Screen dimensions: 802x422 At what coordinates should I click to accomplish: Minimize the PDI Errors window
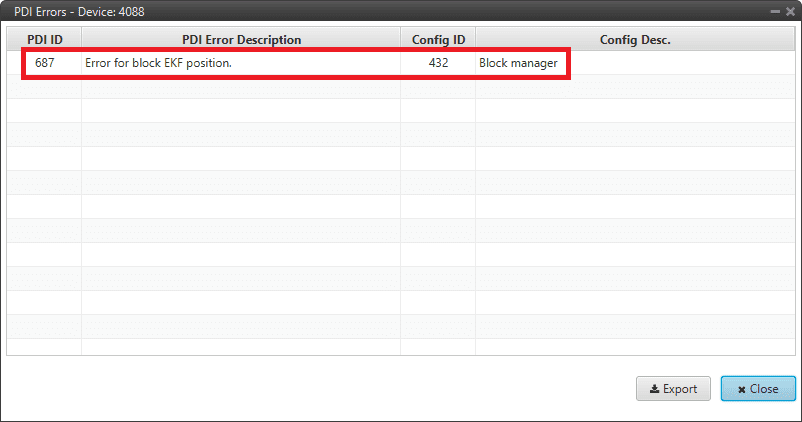click(774, 9)
